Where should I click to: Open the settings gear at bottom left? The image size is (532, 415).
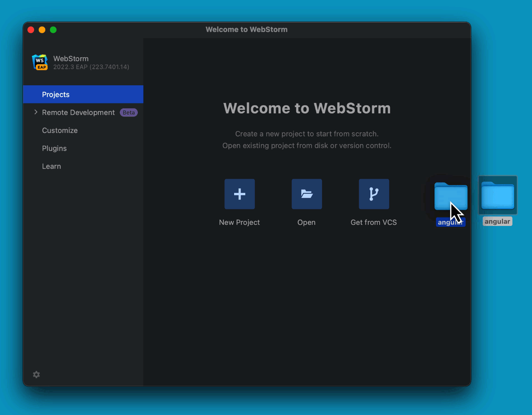point(36,374)
